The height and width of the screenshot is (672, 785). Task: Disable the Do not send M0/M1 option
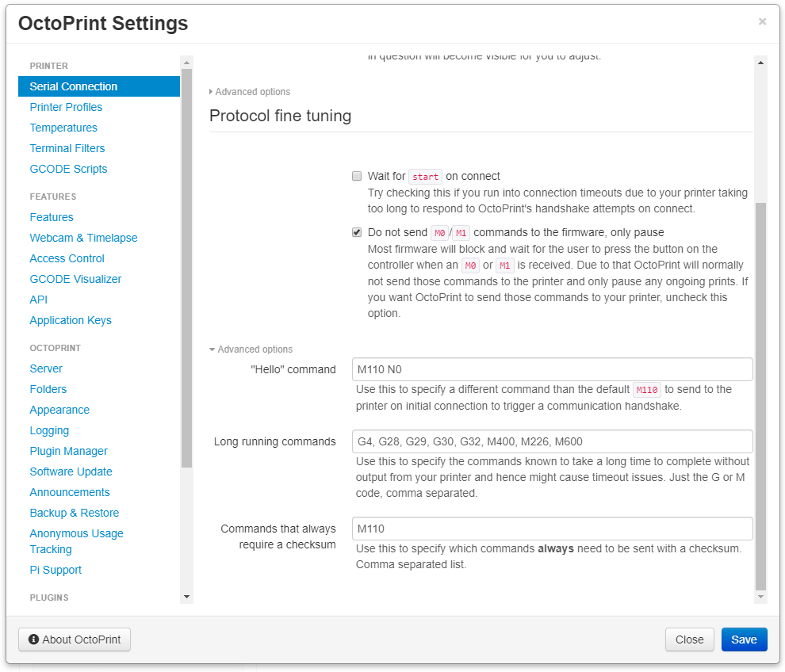(x=356, y=232)
